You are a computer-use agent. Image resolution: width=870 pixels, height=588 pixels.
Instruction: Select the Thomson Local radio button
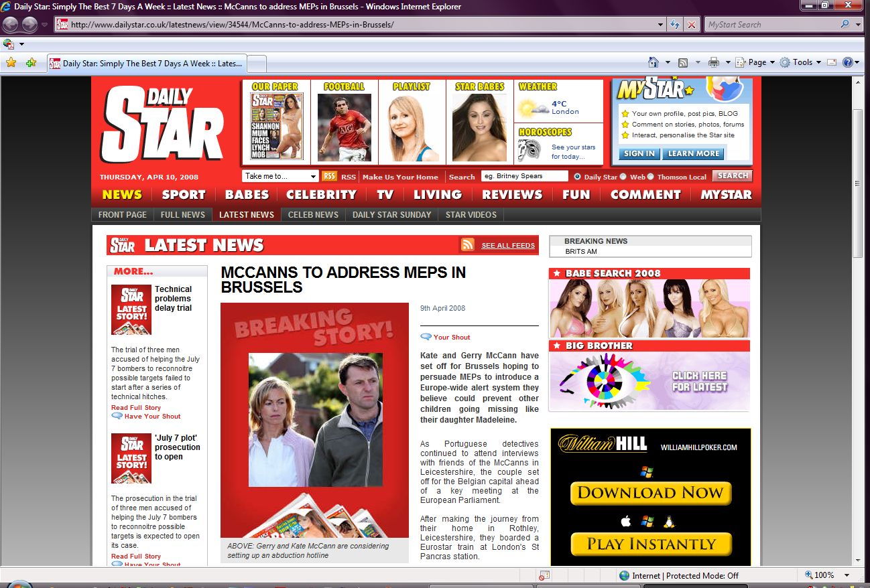(x=650, y=177)
